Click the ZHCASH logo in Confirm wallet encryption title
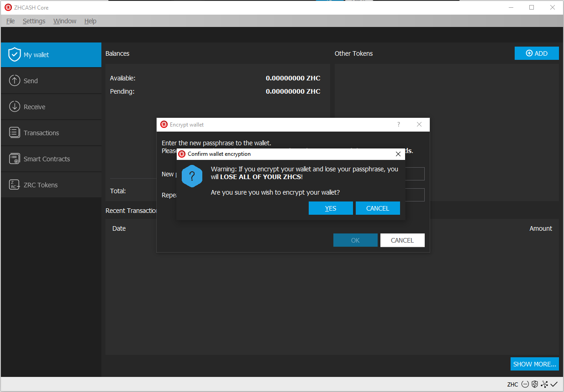This screenshot has width=564, height=392. point(182,154)
